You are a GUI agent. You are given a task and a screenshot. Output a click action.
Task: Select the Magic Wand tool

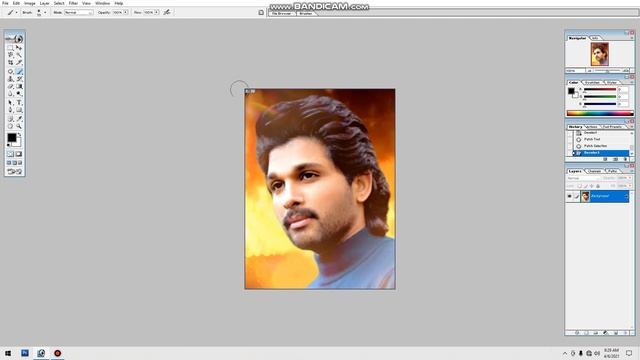[19, 54]
